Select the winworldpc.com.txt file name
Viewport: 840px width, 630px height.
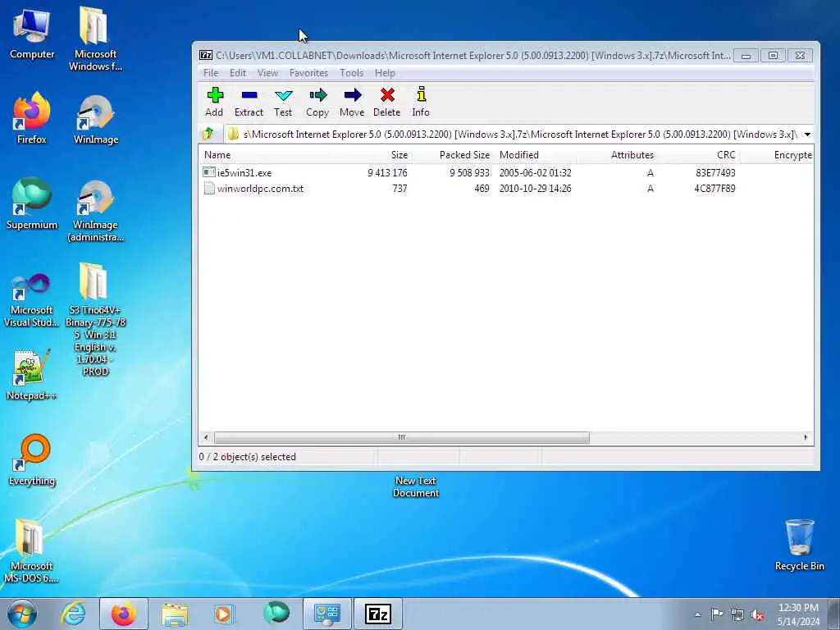pos(260,189)
